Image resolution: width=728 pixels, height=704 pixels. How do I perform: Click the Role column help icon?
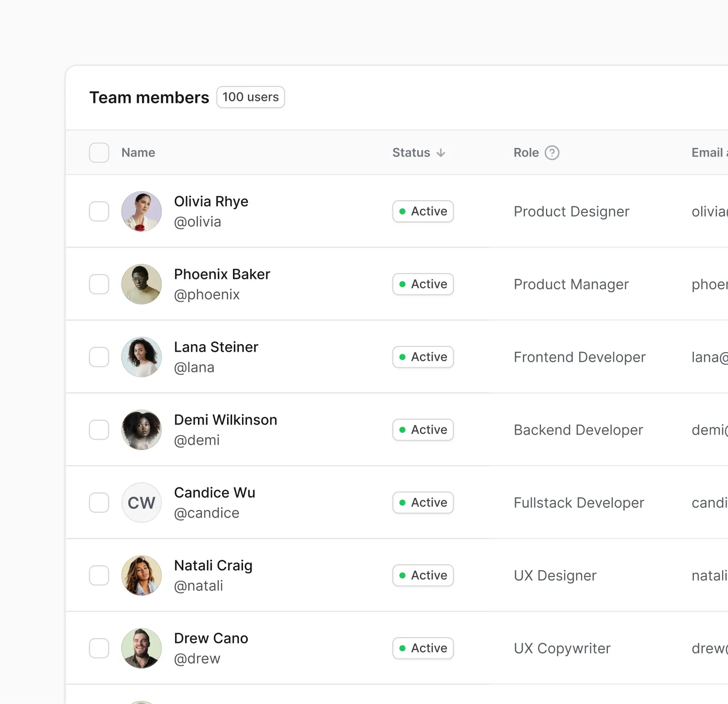pos(552,152)
